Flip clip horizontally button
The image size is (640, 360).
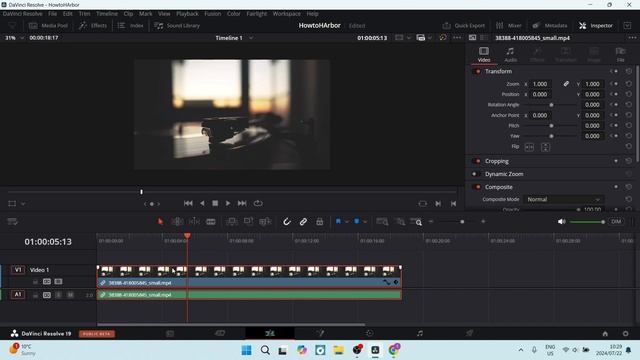(529, 147)
